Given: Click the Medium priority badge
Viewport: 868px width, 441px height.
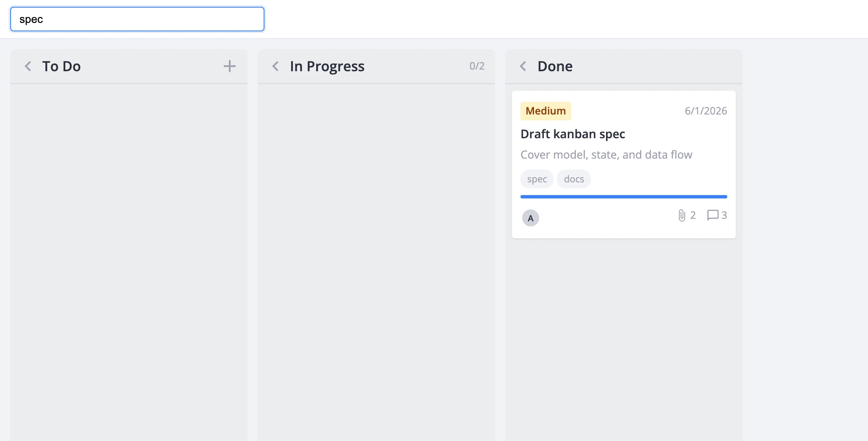Looking at the screenshot, I should (546, 111).
